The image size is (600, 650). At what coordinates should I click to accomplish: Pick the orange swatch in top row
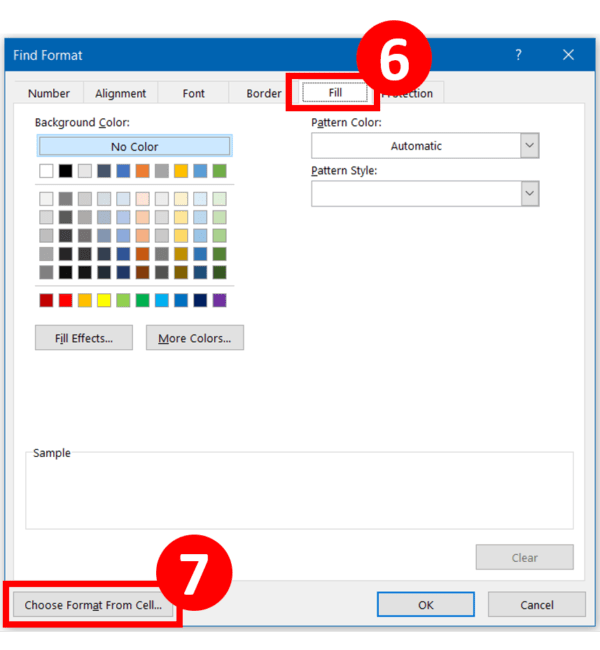[142, 171]
